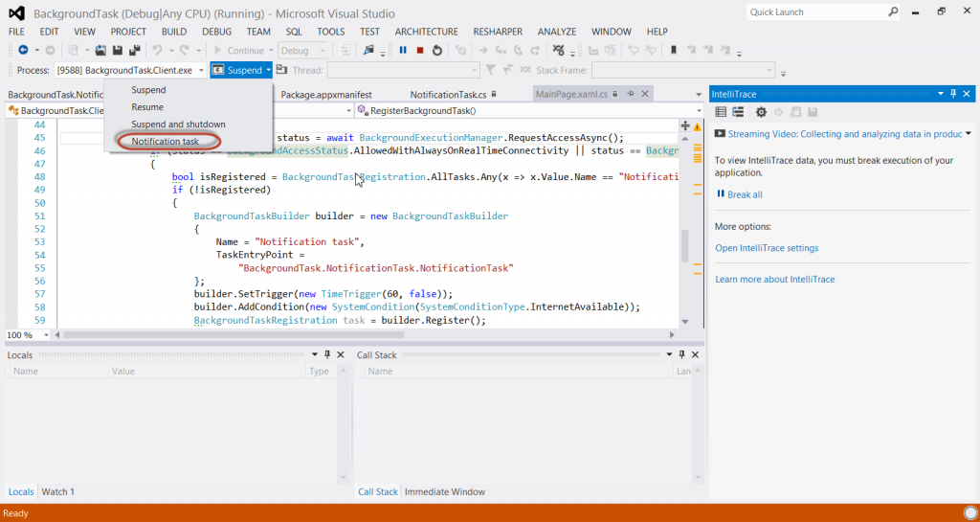The height and width of the screenshot is (522, 980).
Task: Switch to the Locals tab
Action: (21, 492)
